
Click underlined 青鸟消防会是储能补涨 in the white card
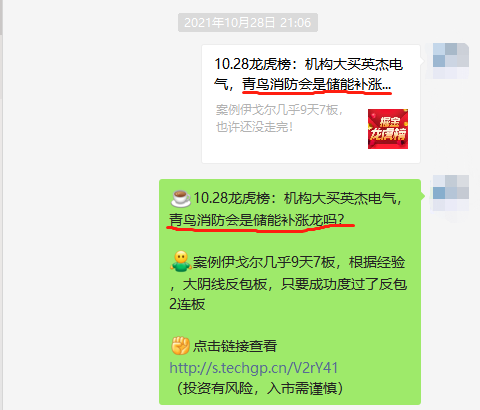click(x=316, y=84)
